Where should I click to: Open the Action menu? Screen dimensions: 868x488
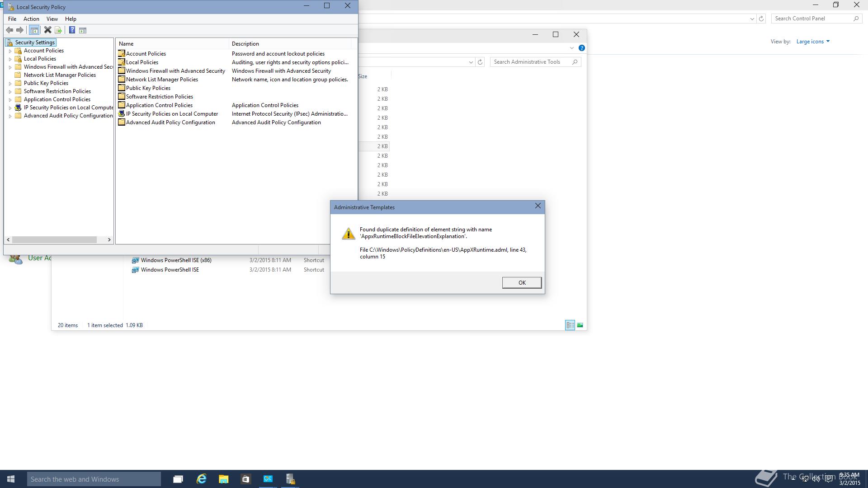(31, 19)
